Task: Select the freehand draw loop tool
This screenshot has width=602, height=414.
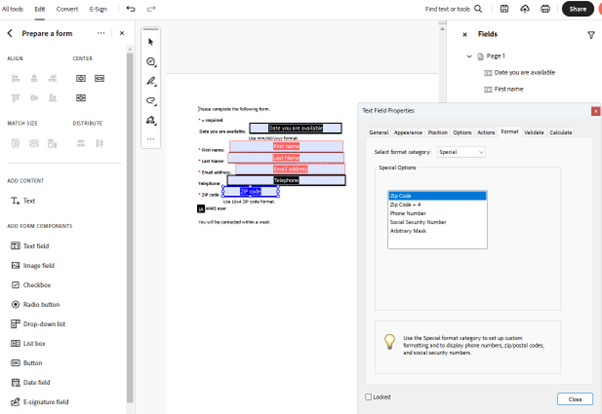Action: [151, 101]
